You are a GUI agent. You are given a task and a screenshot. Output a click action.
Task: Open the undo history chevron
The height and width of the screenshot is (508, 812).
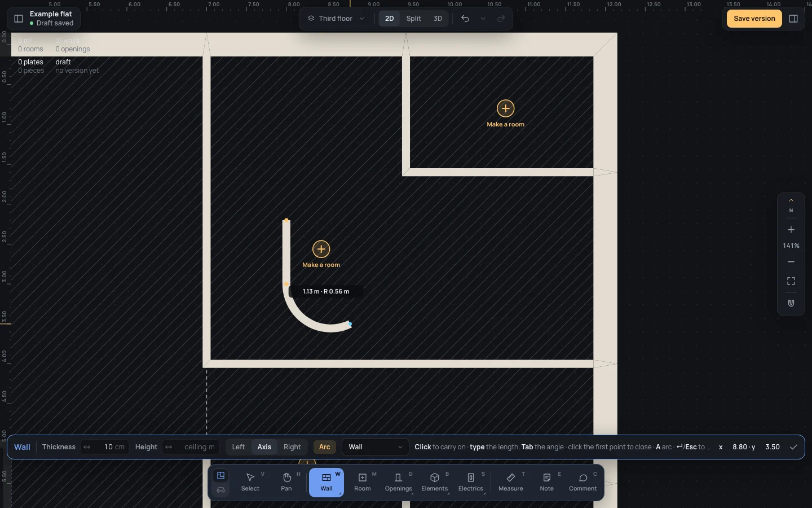click(483, 19)
